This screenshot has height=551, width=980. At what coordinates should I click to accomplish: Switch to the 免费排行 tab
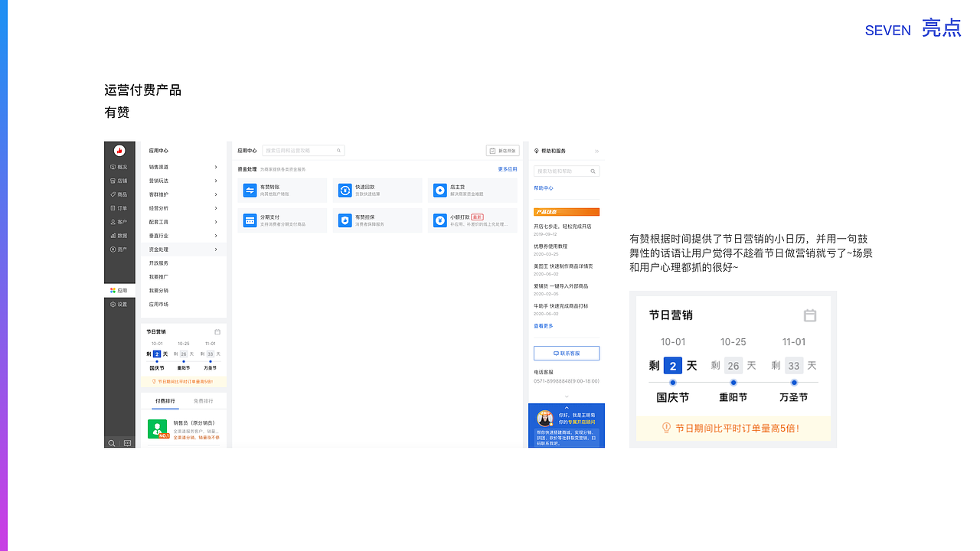203,401
